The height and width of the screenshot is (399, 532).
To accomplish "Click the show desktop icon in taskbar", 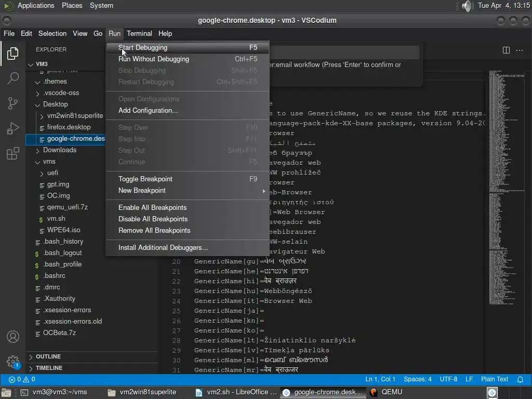I will click(x=6, y=393).
